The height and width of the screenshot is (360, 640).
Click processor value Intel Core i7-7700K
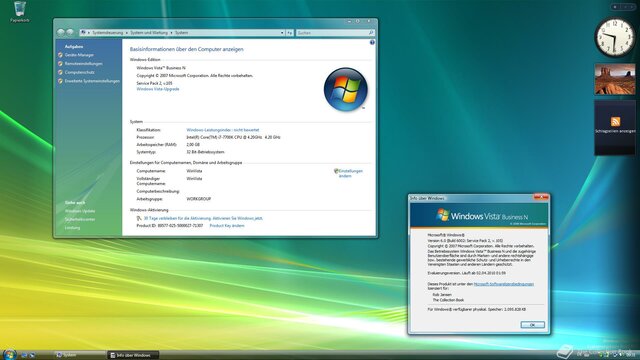tap(233, 138)
